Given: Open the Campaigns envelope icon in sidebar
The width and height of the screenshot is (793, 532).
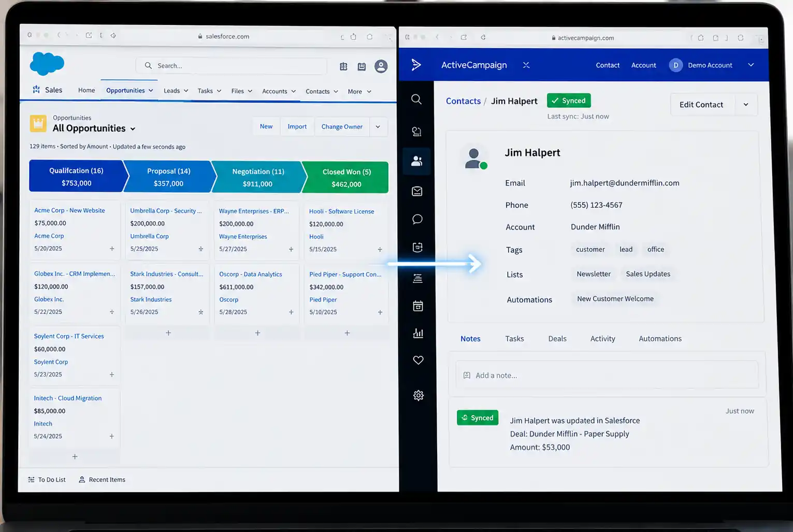Looking at the screenshot, I should (x=417, y=191).
